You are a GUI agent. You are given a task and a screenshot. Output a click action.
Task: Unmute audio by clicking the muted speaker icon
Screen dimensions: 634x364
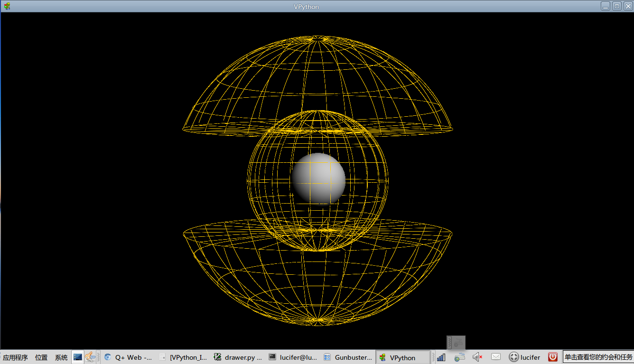[476, 356]
